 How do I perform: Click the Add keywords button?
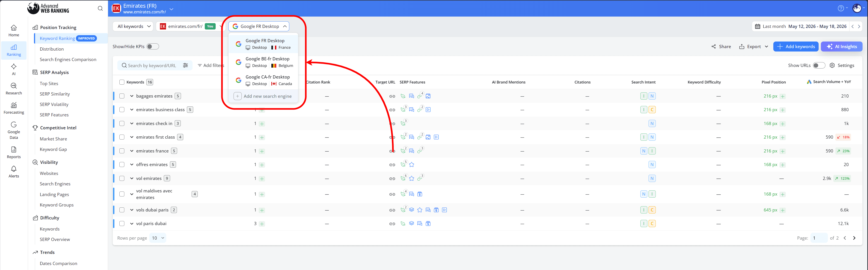pos(796,47)
